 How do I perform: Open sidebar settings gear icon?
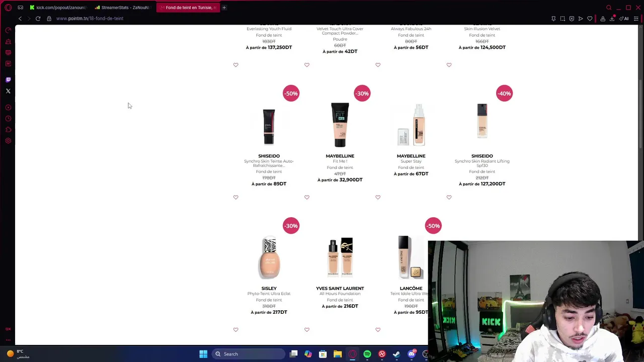[x=8, y=141]
